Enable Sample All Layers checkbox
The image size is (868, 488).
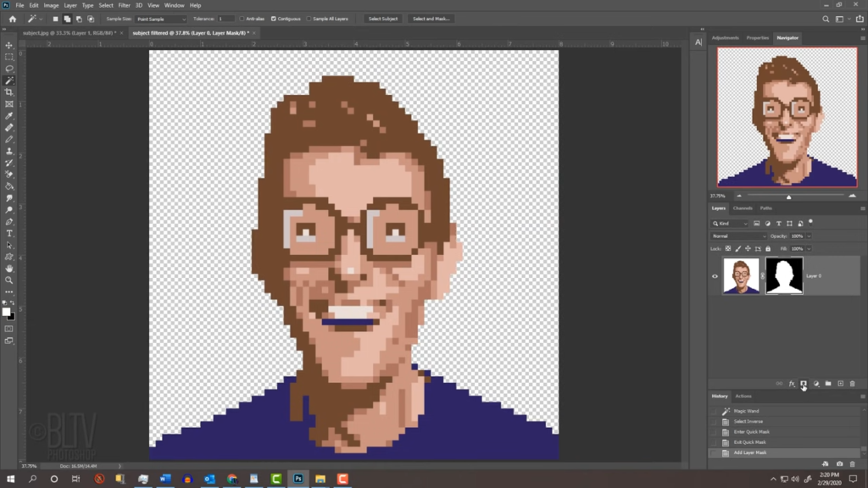pos(309,19)
